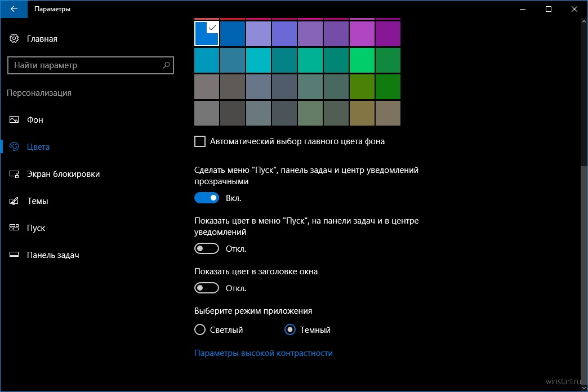Click the vertical scrollbar thumb

click(x=584, y=275)
